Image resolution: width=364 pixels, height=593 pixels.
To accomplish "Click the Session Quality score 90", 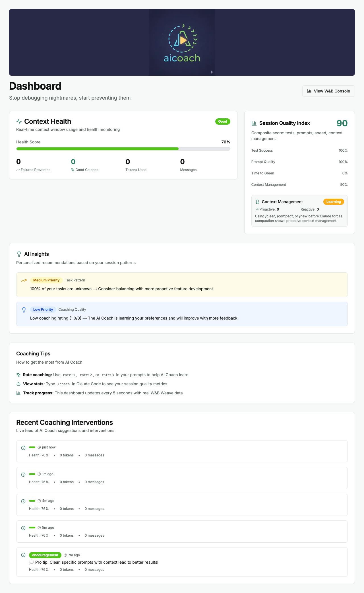I will click(342, 123).
